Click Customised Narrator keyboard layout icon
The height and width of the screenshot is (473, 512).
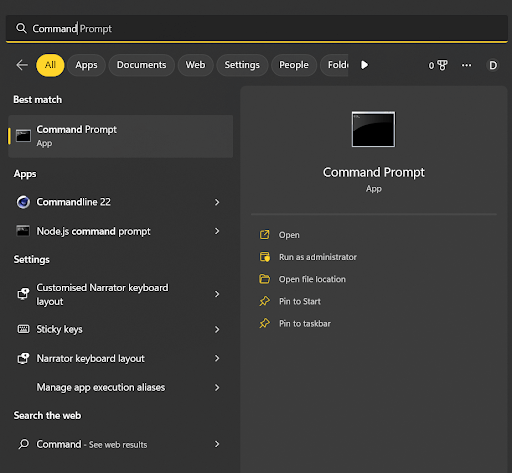pyautogui.click(x=23, y=294)
